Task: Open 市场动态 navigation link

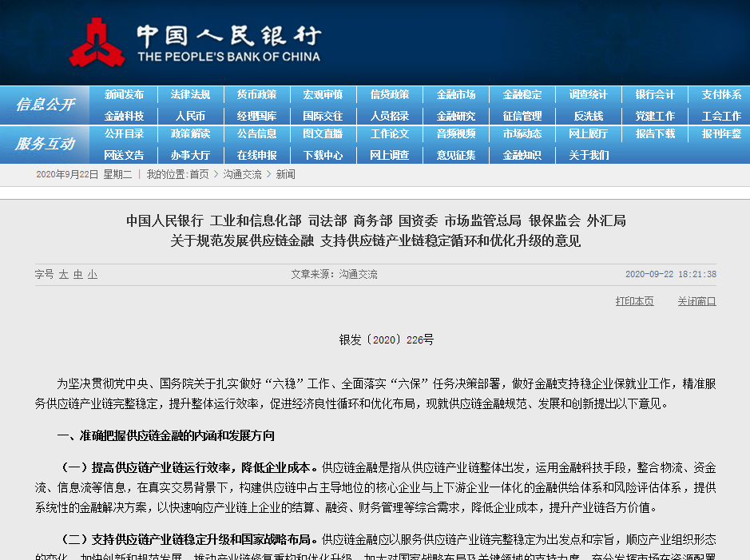Action: 522,134
